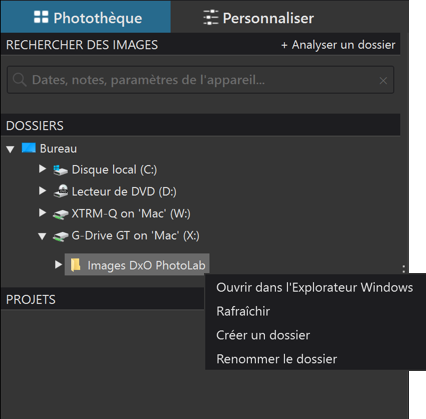Click the Lecteur de DVD (D:) icon
This screenshot has height=419, width=426.
[x=61, y=192]
